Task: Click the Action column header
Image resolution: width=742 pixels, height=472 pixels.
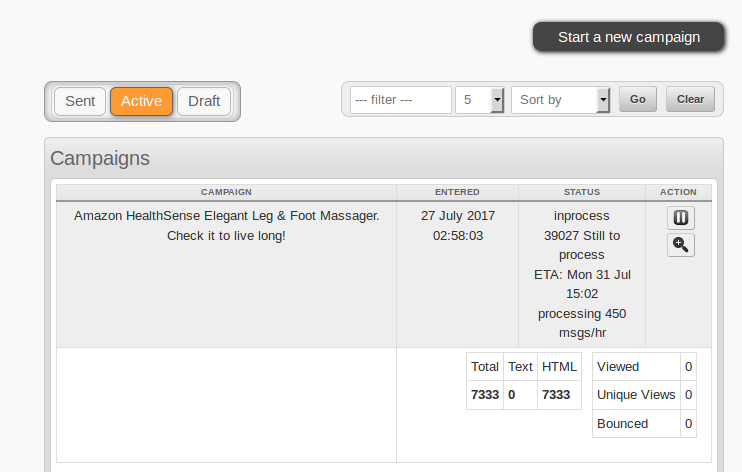Action: tap(678, 191)
